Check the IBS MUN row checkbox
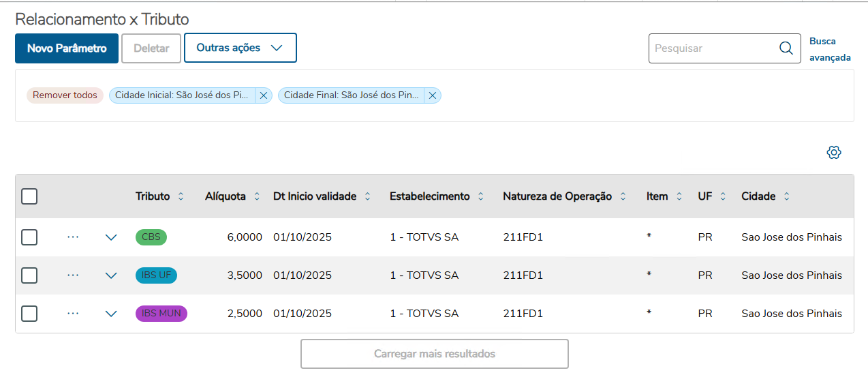The height and width of the screenshot is (375, 868). coord(29,314)
